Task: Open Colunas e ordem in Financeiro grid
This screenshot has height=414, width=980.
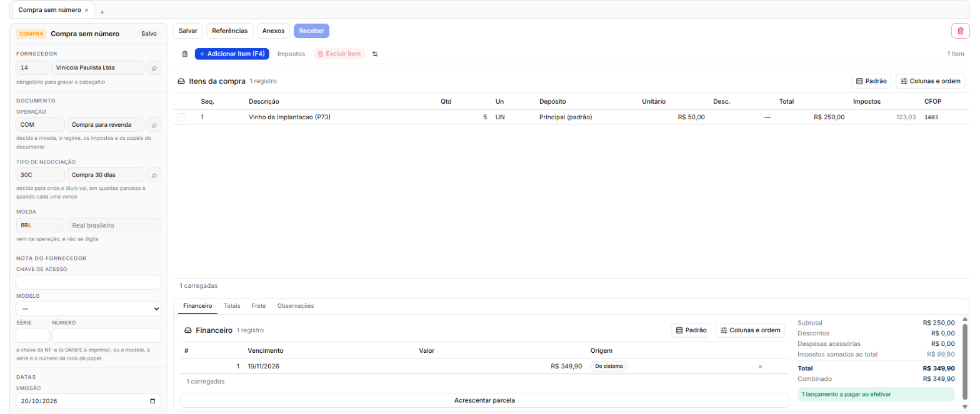Action: (x=750, y=330)
